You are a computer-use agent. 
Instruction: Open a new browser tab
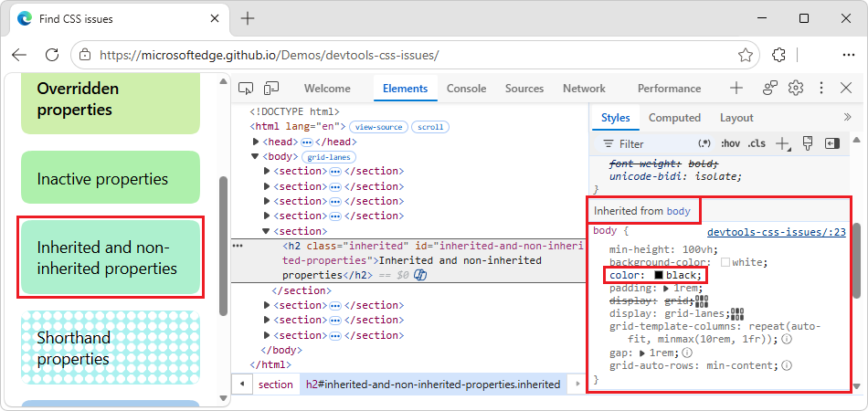(248, 19)
